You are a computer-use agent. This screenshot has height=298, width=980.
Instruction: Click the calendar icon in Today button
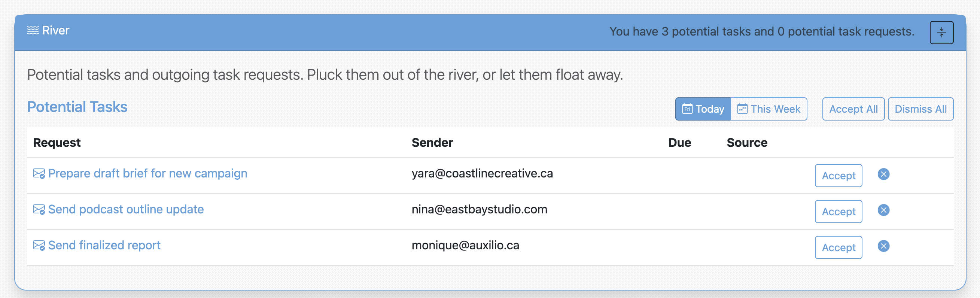(x=687, y=109)
